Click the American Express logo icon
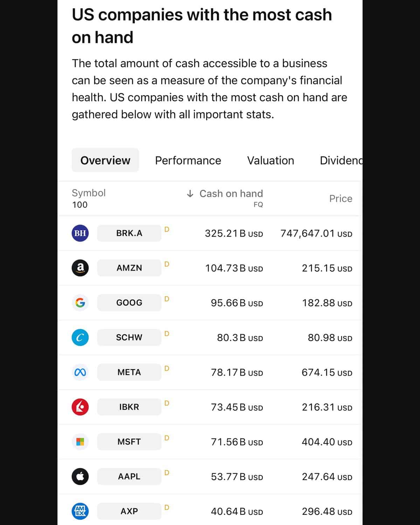 (x=80, y=511)
